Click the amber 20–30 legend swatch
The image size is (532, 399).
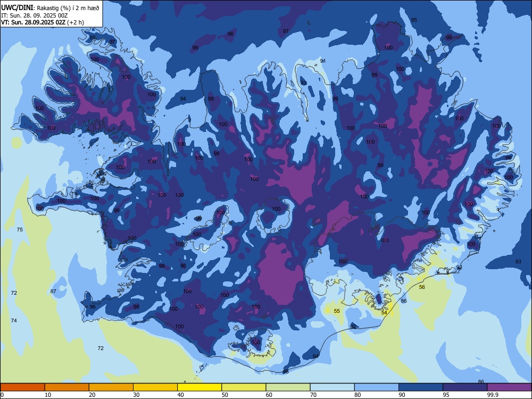click(x=111, y=387)
